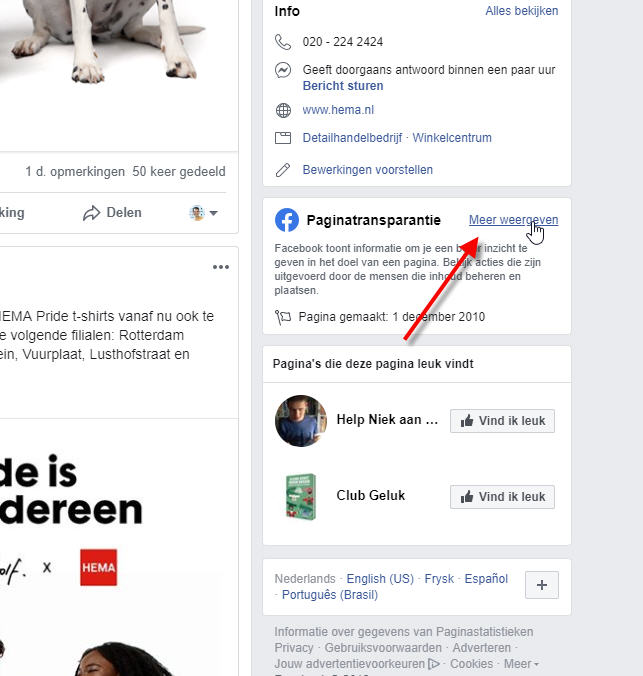643x676 pixels.
Task: Click the flag icon next to Pagina gemaakt
Action: point(283,317)
